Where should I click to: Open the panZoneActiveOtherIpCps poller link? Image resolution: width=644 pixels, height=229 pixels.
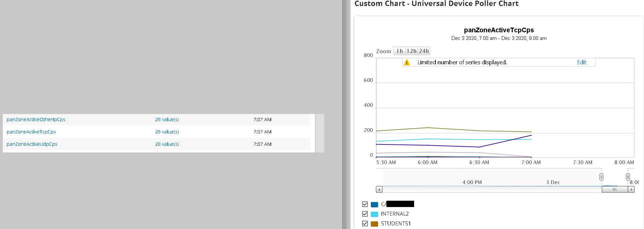click(x=36, y=119)
